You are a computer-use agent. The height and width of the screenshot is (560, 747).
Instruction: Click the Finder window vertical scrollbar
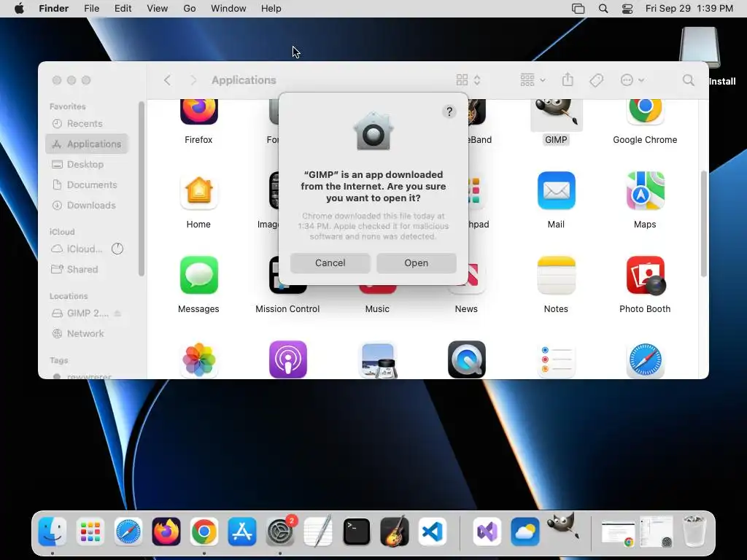tap(703, 224)
